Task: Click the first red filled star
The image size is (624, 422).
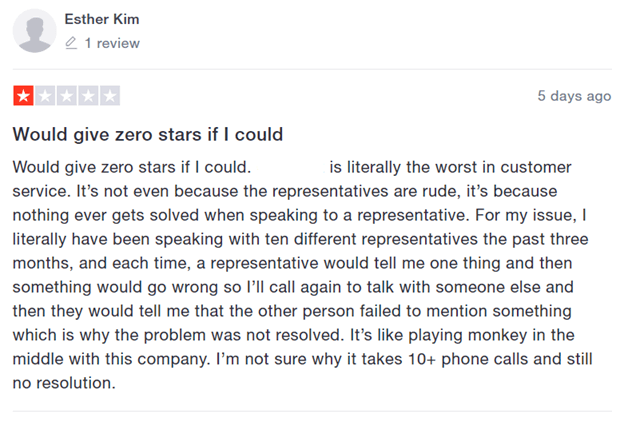Action: [x=23, y=96]
